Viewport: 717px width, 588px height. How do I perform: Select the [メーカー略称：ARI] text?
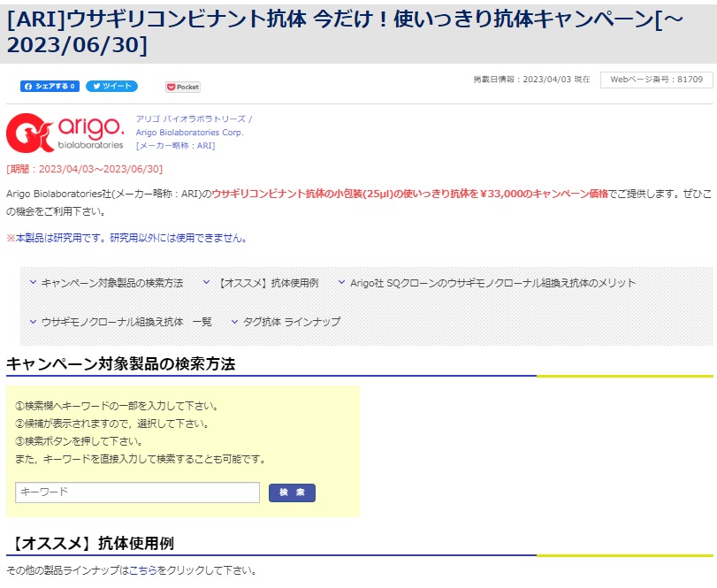coord(176,146)
